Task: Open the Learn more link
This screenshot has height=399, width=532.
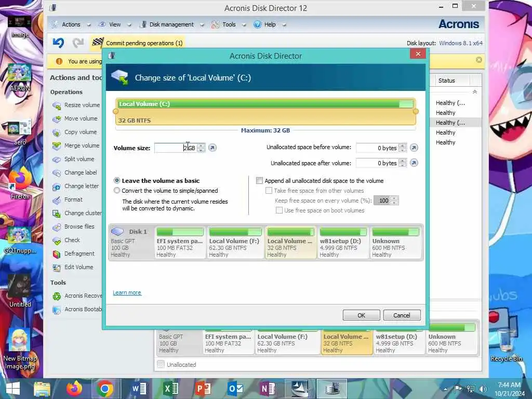Action: click(x=127, y=292)
